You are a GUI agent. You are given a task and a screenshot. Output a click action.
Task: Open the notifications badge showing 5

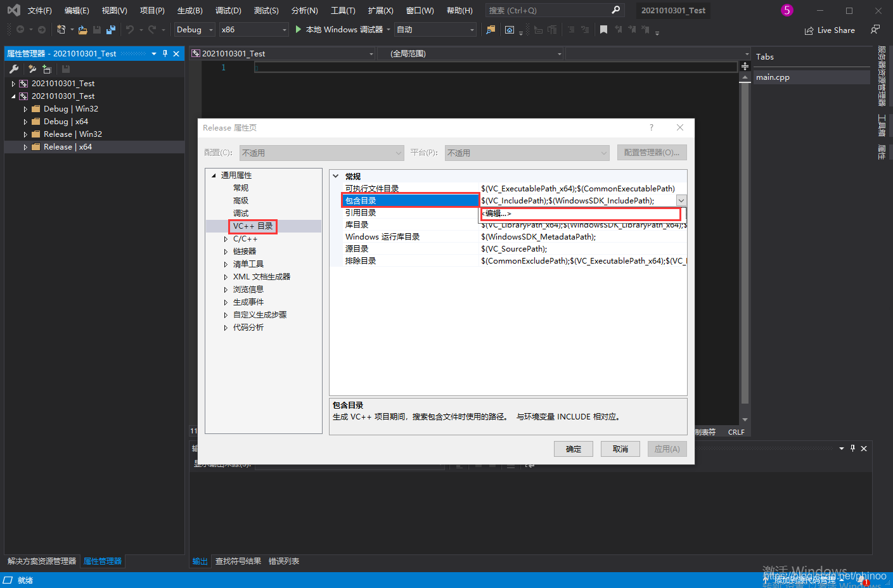(787, 10)
